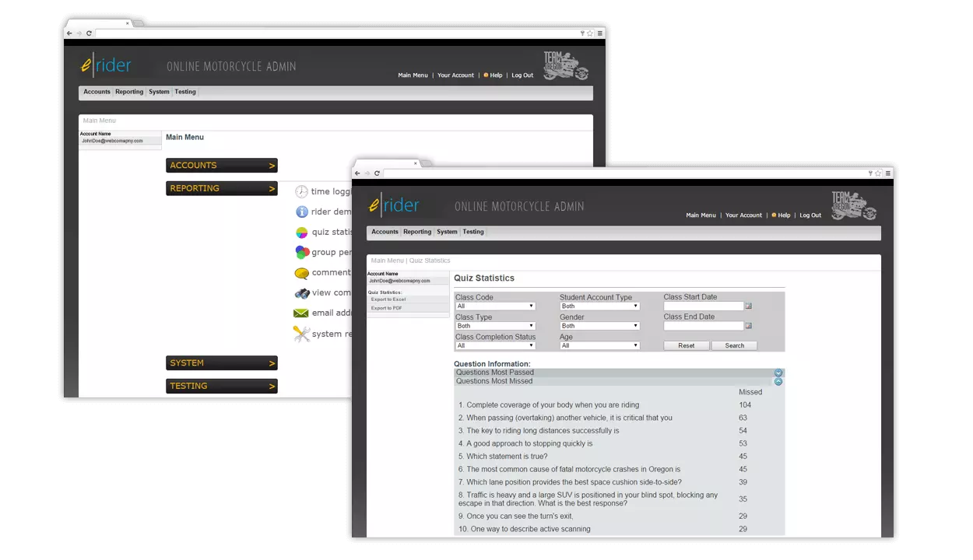Click the green email envelope icon
Screen dimensions: 973x560
pos(300,313)
